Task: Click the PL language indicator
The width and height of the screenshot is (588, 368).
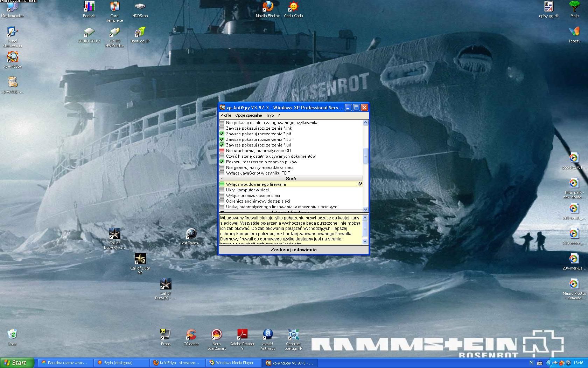Action: coord(532,363)
